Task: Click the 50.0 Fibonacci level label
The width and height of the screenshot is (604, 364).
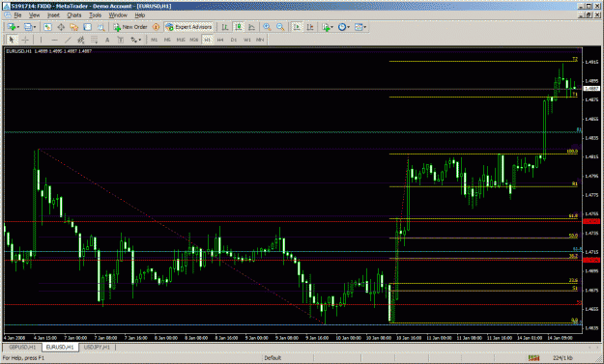Action: (573, 236)
